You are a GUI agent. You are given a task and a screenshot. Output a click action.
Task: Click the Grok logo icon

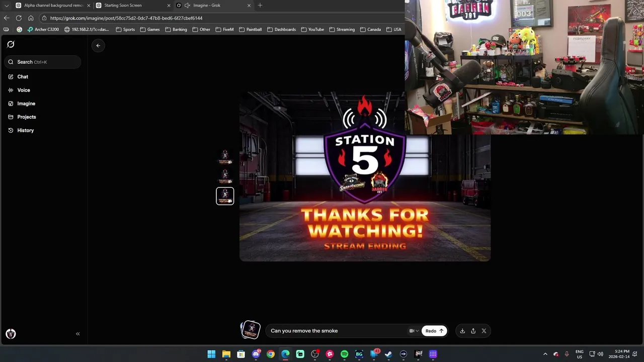coord(11,44)
